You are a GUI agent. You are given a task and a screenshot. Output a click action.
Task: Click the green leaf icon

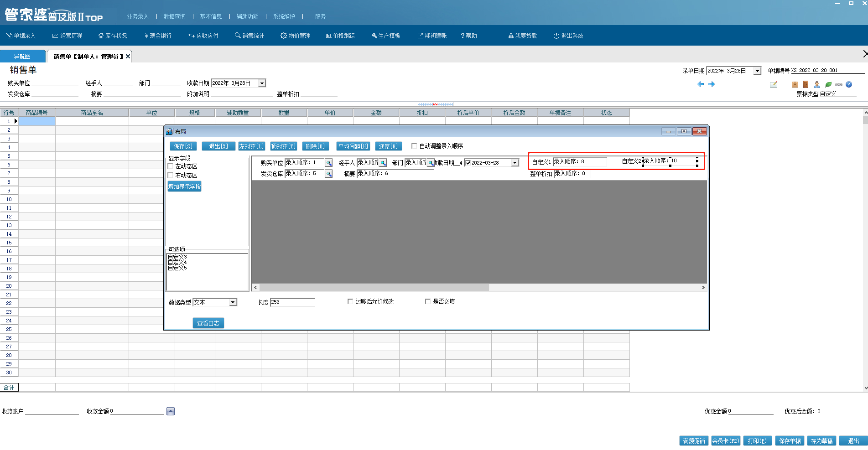point(828,84)
